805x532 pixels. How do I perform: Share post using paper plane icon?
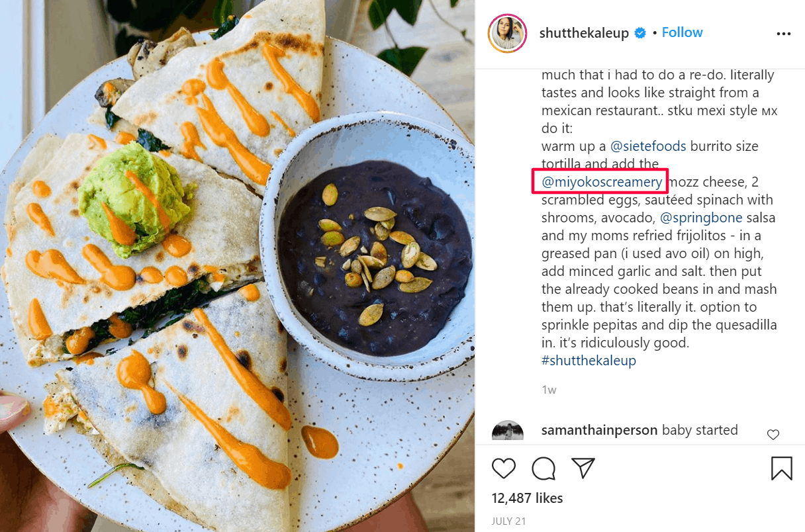pos(583,468)
